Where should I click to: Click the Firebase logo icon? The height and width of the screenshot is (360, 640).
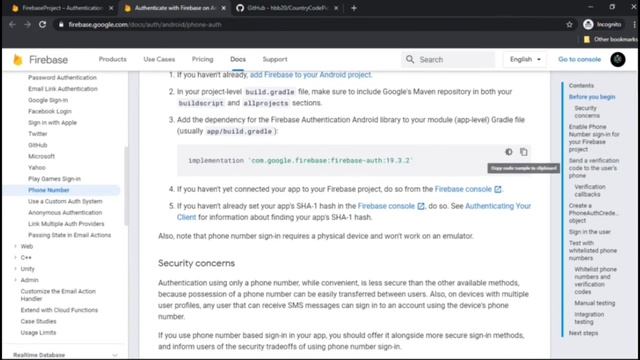click(18, 60)
